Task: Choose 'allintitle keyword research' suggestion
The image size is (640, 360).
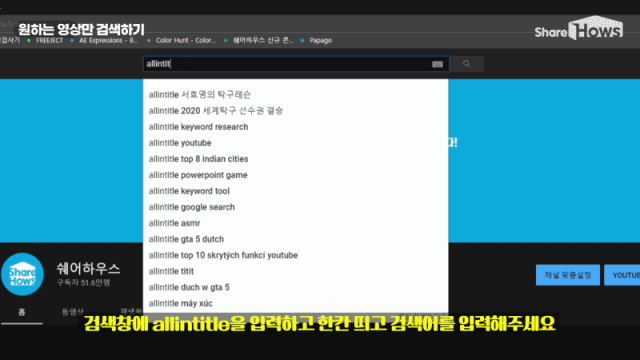Action: click(296, 127)
